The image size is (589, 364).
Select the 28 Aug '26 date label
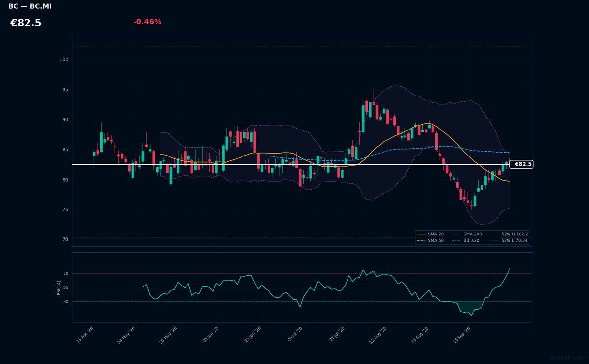(x=420, y=335)
